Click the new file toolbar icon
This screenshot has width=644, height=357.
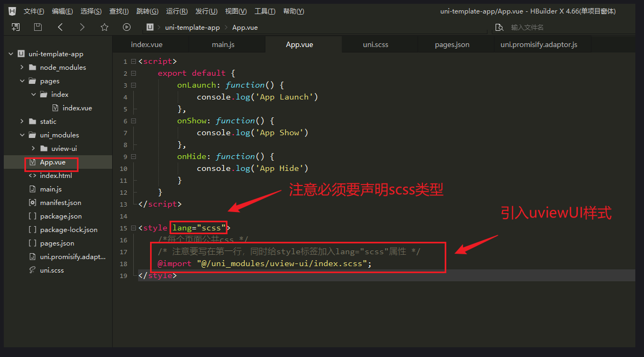pyautogui.click(x=16, y=27)
